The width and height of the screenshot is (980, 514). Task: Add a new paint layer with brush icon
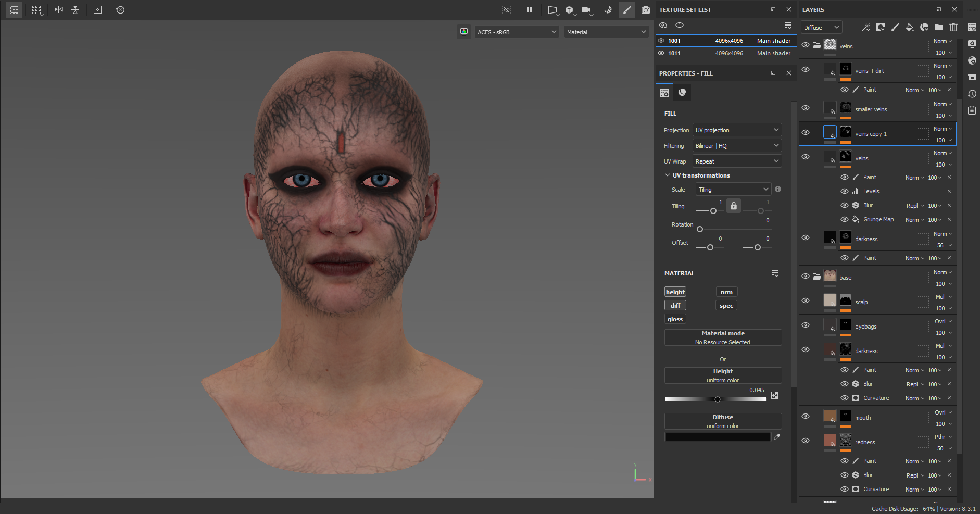[895, 27]
